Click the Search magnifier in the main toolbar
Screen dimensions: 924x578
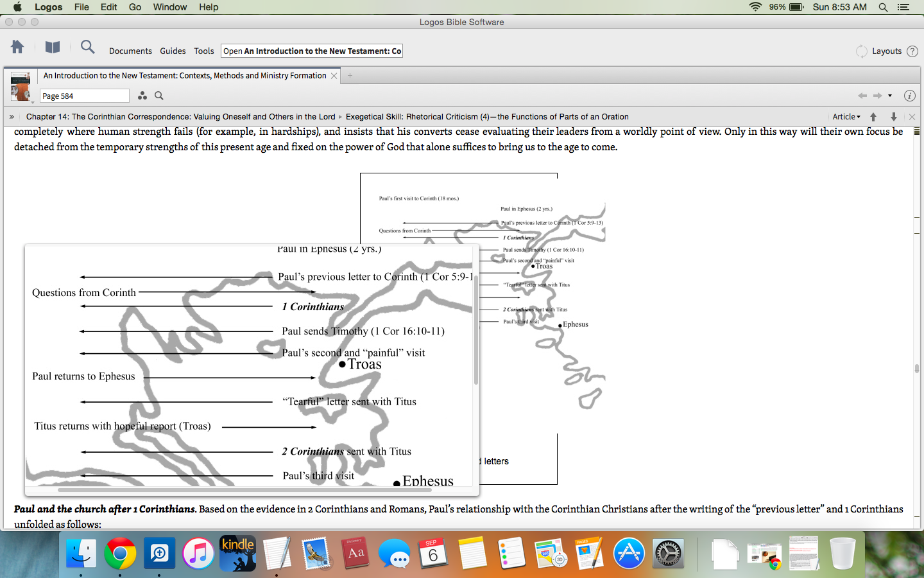pos(87,47)
